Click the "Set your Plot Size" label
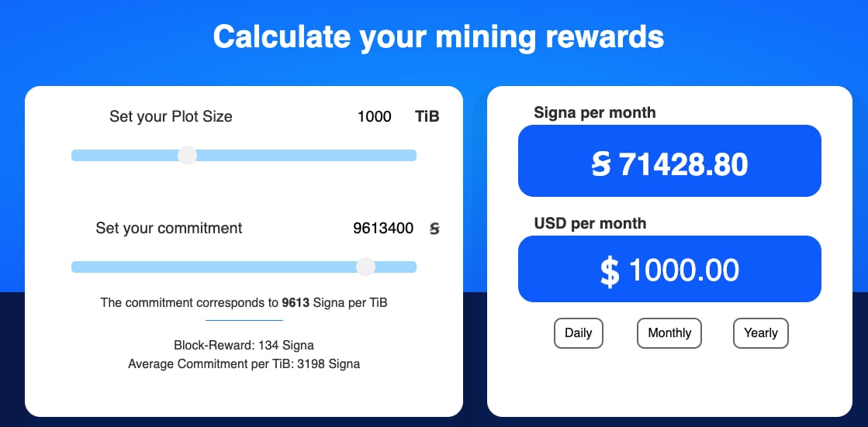 click(171, 117)
